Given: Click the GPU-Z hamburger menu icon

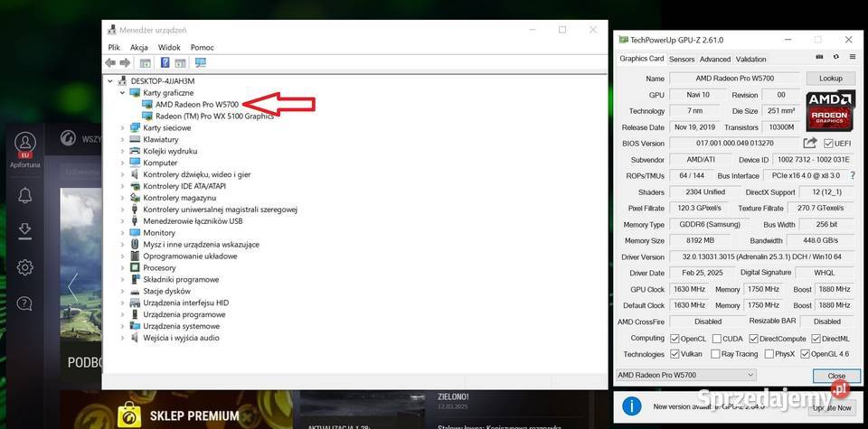Looking at the screenshot, I should point(852,57).
